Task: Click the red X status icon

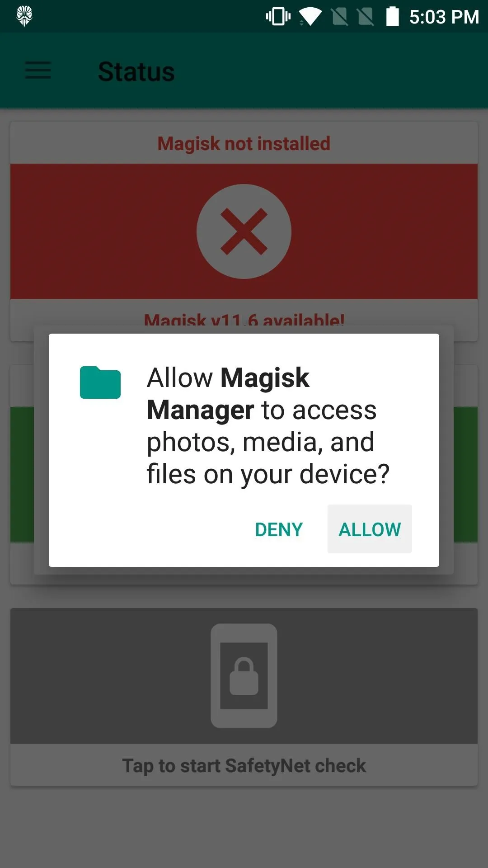Action: point(244,231)
